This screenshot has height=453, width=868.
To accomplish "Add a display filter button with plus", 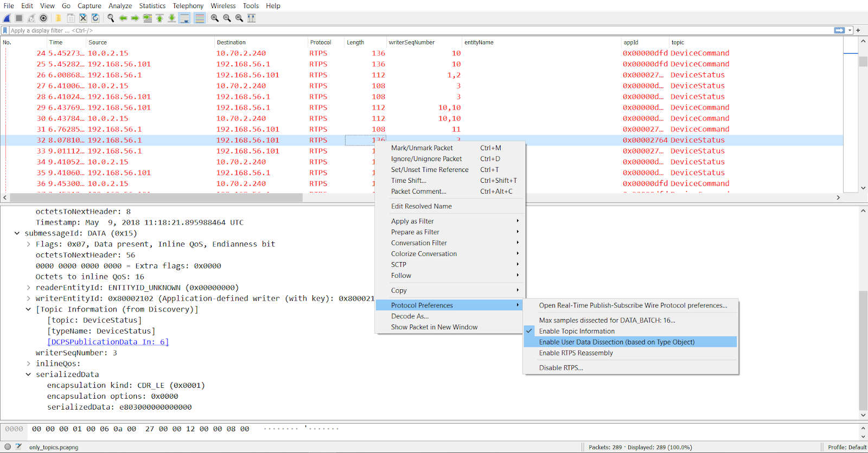I will click(x=858, y=30).
